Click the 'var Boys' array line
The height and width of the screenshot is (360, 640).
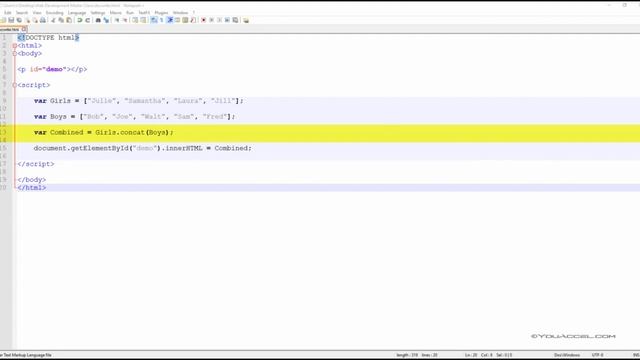coord(134,117)
